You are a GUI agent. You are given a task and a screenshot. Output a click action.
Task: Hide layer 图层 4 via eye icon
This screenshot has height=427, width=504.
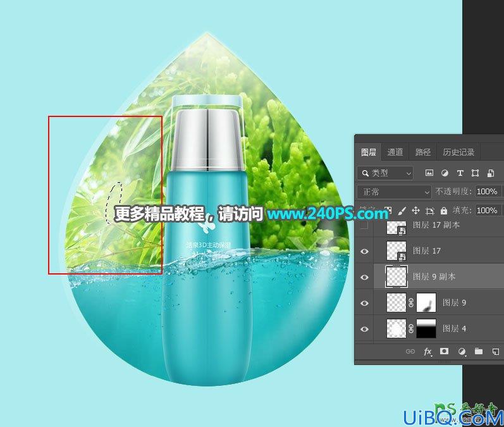[364, 329]
